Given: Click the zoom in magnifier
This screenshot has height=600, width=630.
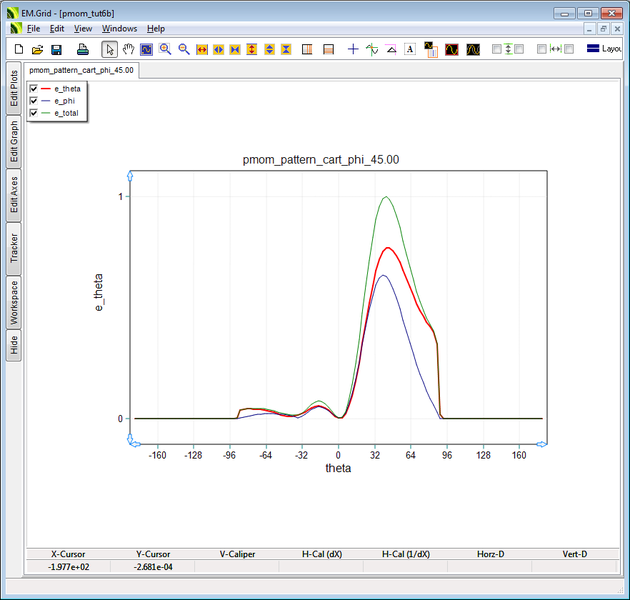Looking at the screenshot, I should (x=165, y=49).
